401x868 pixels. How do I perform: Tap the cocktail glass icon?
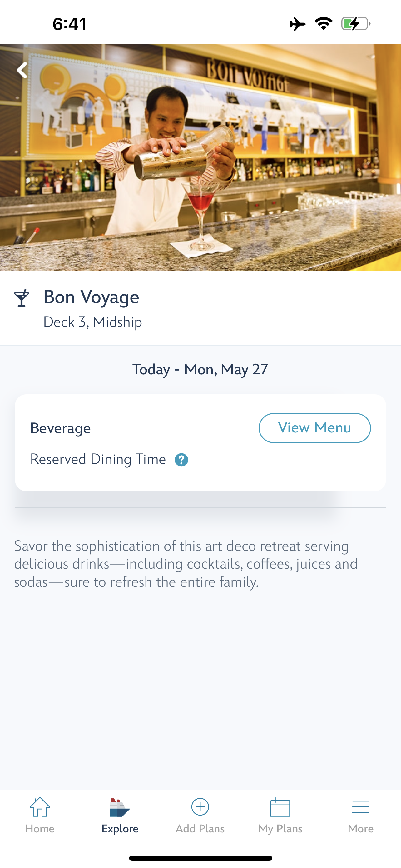22,298
